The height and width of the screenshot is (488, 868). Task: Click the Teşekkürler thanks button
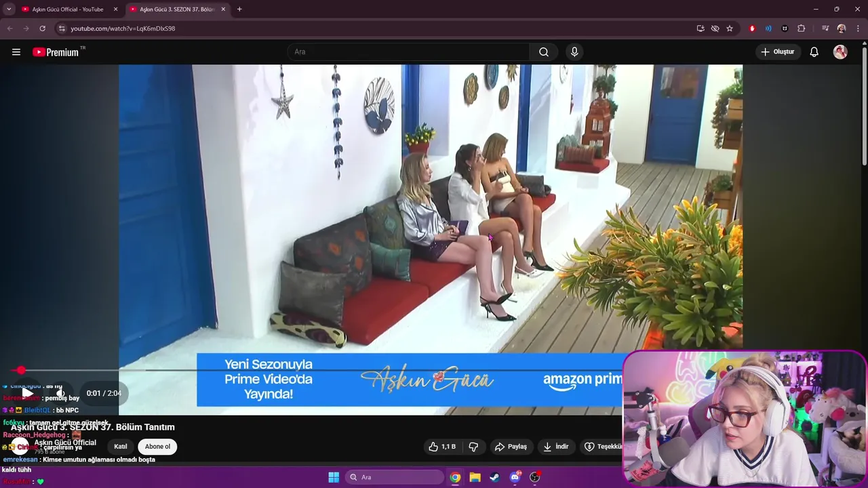coord(602,447)
